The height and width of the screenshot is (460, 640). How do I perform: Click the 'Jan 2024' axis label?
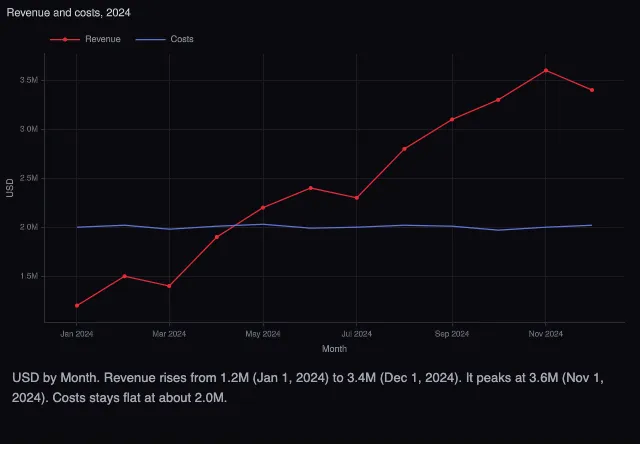77,334
